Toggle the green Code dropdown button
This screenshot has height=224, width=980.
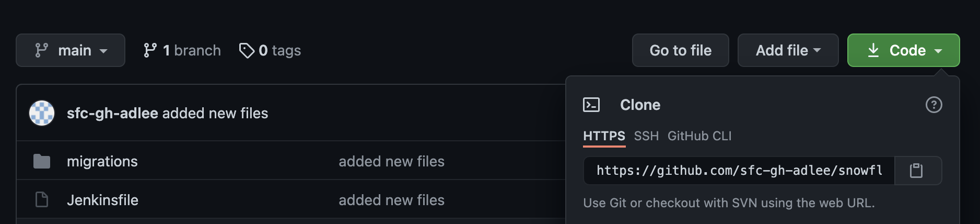(x=903, y=50)
